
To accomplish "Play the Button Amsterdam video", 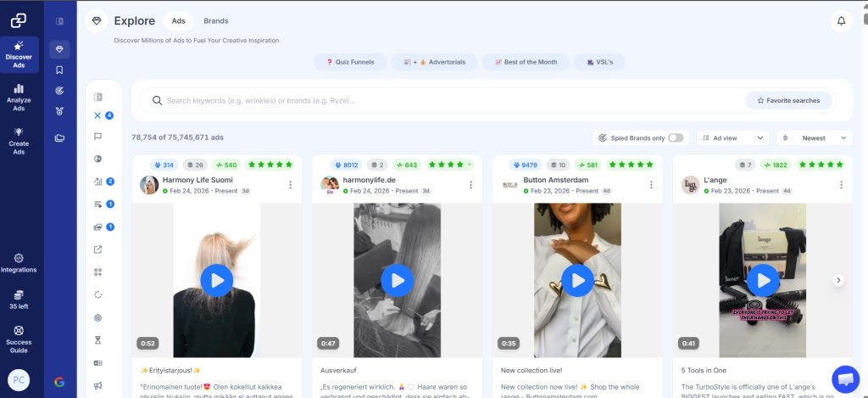I will [x=577, y=281].
